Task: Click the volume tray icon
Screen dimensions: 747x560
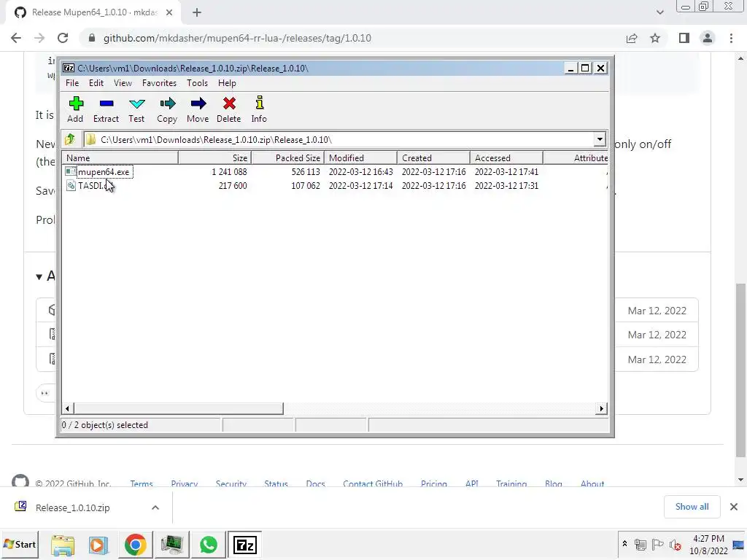Action: (x=675, y=545)
